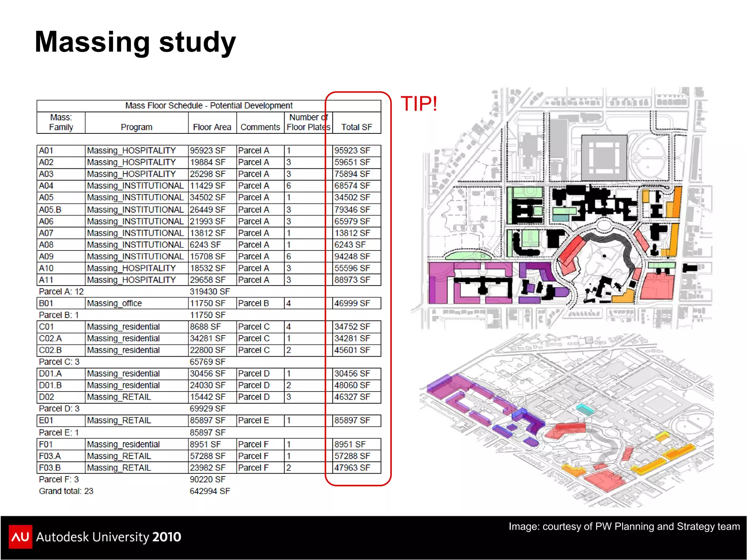
Task: Click the 88973 SF total cell
Action: [357, 280]
